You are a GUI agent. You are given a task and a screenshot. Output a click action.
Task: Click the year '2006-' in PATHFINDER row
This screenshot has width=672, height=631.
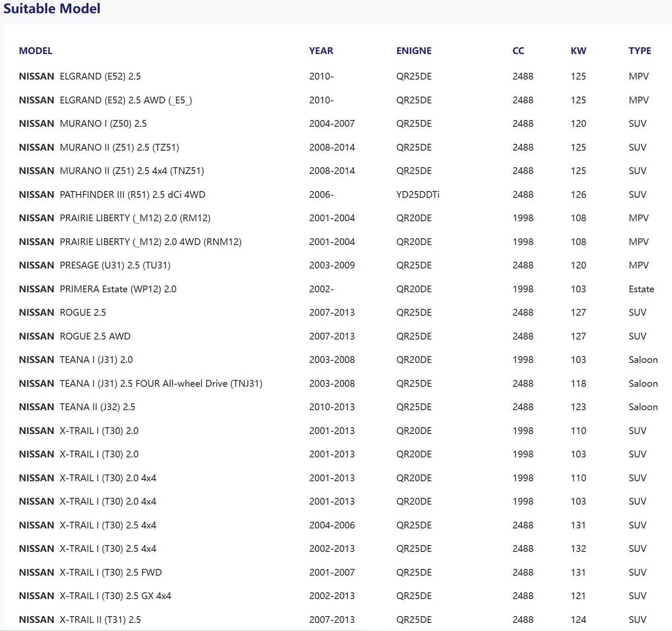322,195
